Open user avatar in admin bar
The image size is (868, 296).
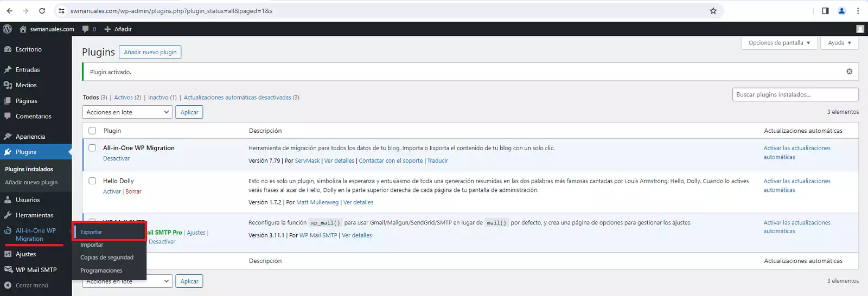(860, 29)
